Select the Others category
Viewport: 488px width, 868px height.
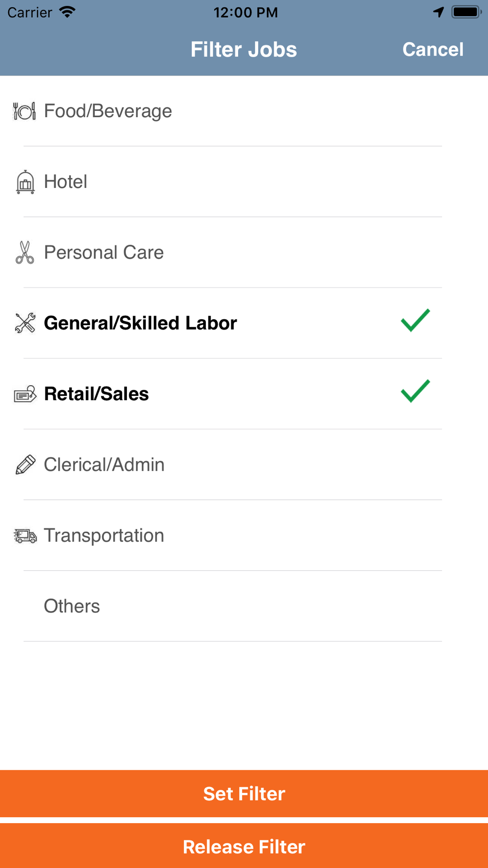pyautogui.click(x=72, y=606)
